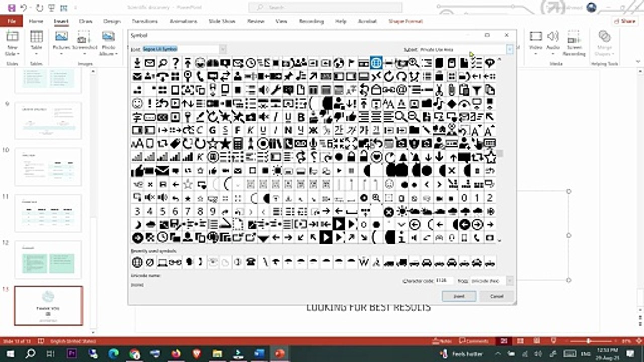The width and height of the screenshot is (644, 362).
Task: Expand the Subset dropdown arrow
Action: (x=510, y=49)
